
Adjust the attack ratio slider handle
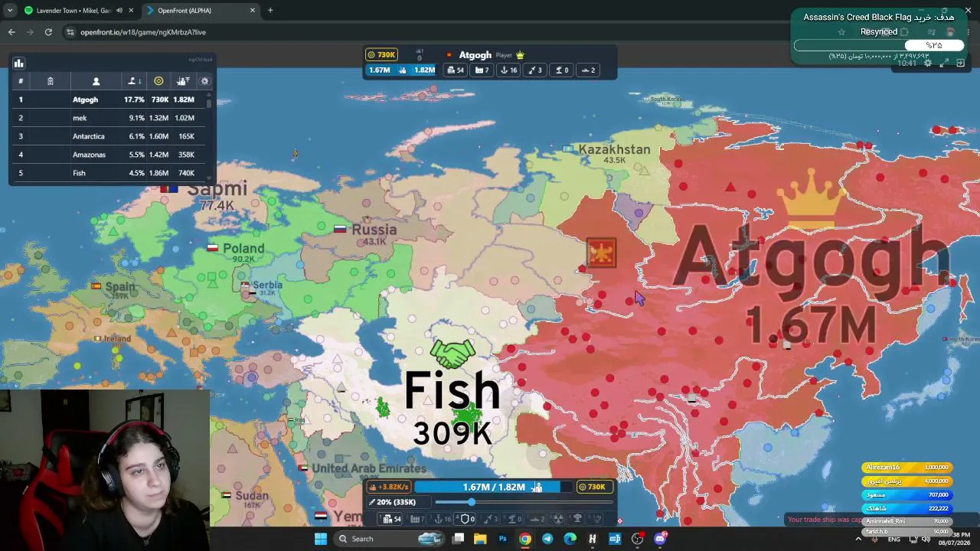point(471,502)
